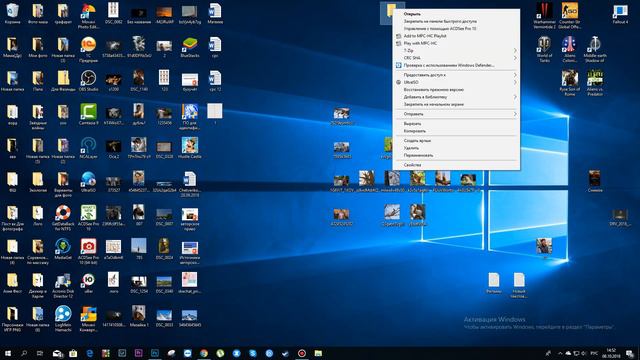Choose Свойства at the menu bottom
640x360 pixels.
click(x=456, y=165)
